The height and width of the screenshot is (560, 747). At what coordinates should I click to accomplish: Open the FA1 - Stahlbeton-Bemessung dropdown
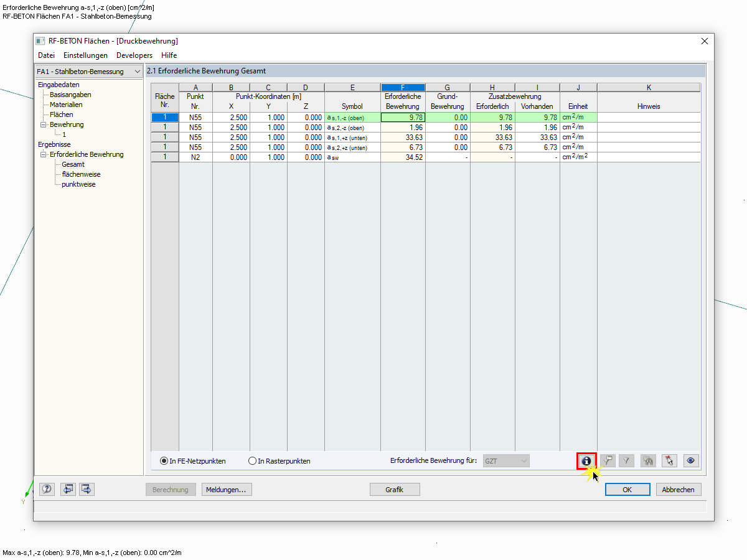click(137, 71)
